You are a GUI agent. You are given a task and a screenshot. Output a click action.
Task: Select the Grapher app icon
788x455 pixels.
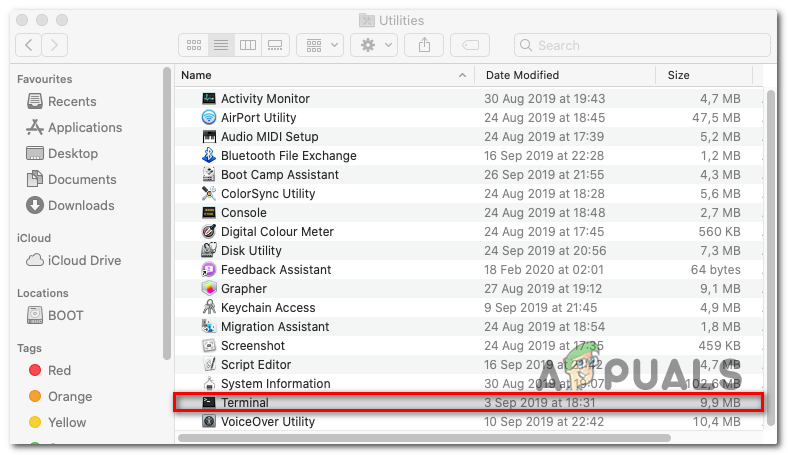coord(209,289)
